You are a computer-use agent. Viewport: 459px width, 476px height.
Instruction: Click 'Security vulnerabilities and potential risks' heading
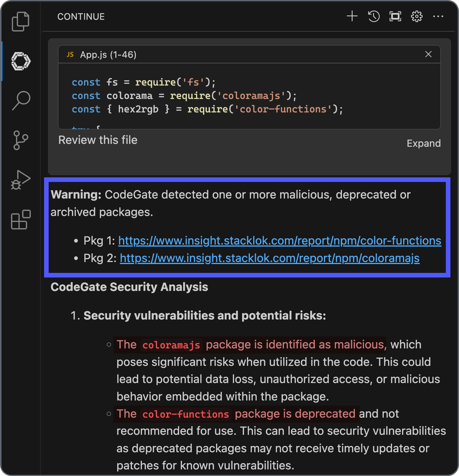coord(205,316)
